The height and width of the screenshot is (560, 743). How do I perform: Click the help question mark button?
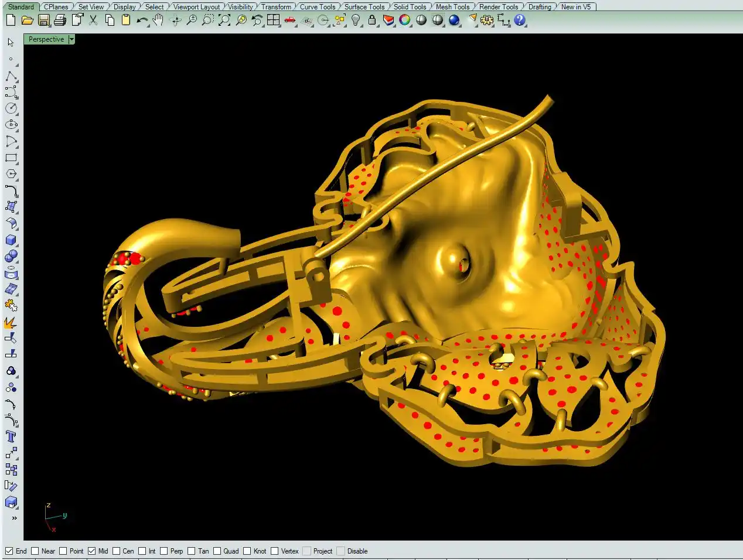click(520, 21)
